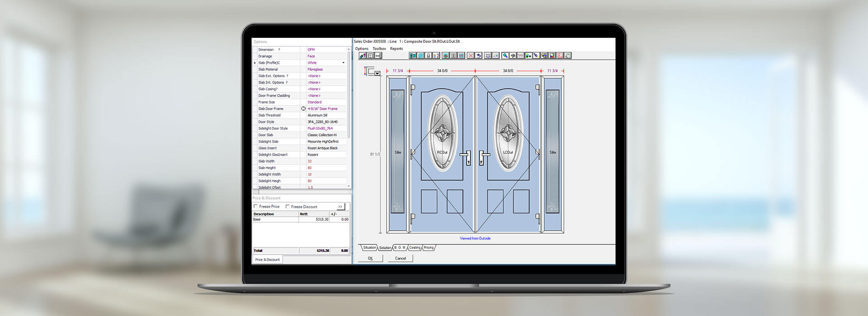Select the magnifying glass zoom icon
Screen dimensions: 868x316
click(505, 56)
